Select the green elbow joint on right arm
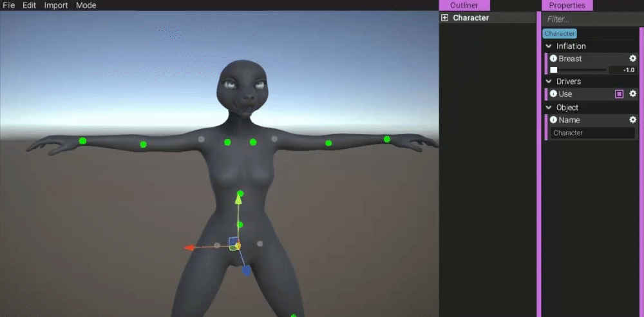The image size is (644, 317). tap(328, 143)
